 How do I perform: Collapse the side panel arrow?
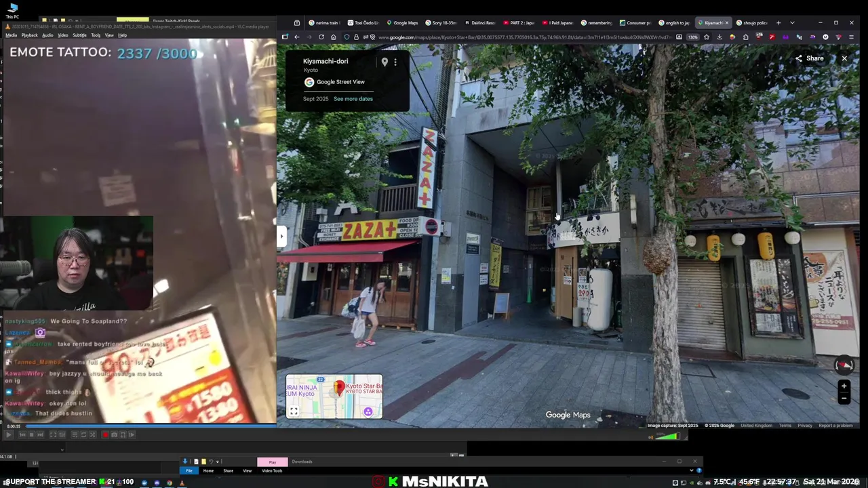(281, 236)
